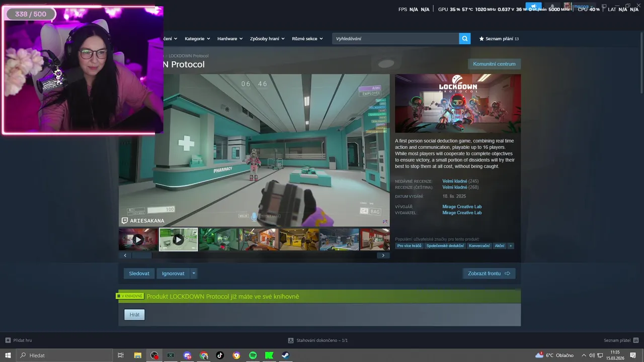The image size is (644, 362).
Task: Expand the Různé sekce menu
Action: click(307, 39)
